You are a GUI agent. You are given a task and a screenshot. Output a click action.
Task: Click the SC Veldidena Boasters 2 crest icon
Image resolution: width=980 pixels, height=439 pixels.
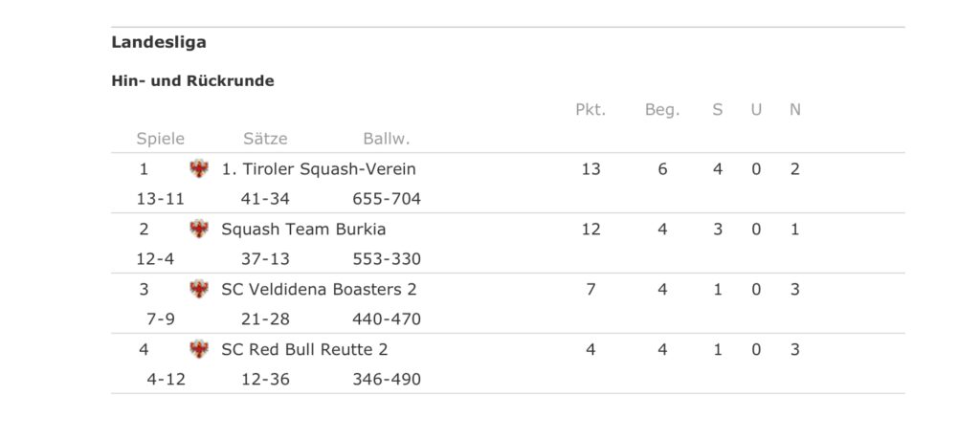coord(199,289)
